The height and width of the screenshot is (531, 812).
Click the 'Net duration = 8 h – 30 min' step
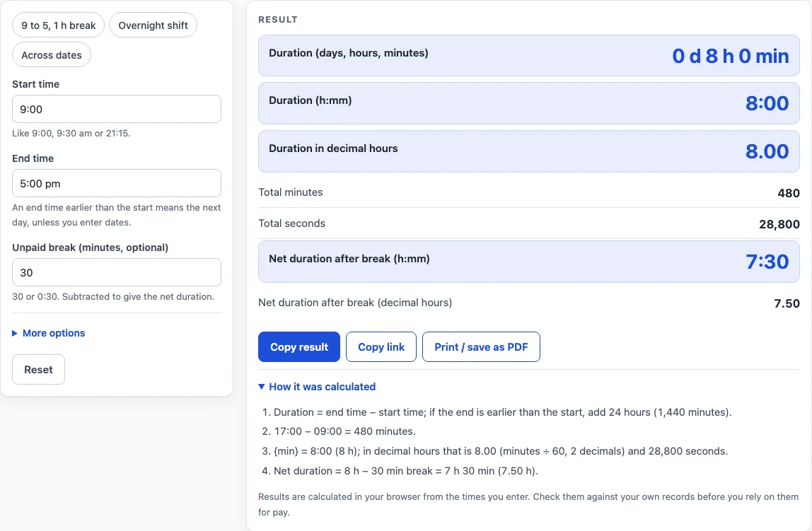(406, 471)
